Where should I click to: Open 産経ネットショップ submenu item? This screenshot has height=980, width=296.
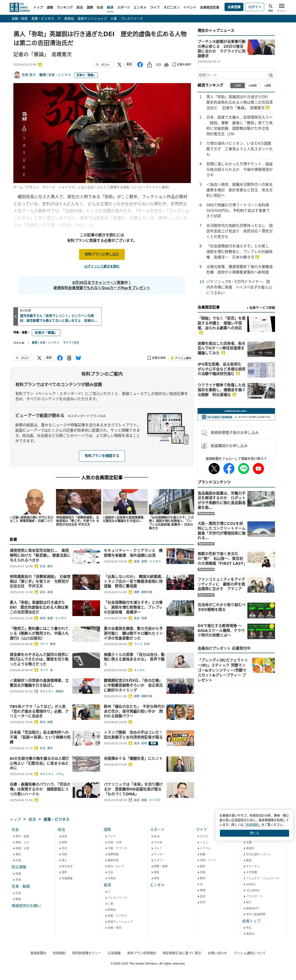coord(92,18)
